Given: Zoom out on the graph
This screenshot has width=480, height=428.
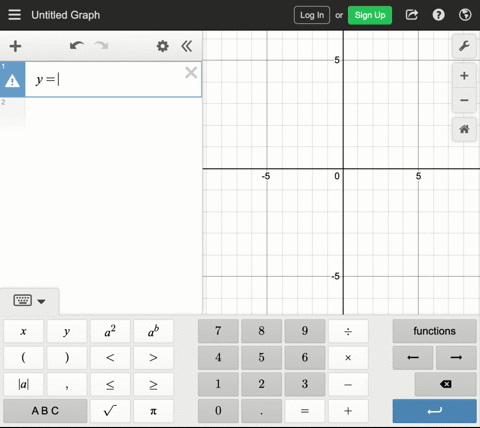Looking at the screenshot, I should pyautogui.click(x=464, y=100).
